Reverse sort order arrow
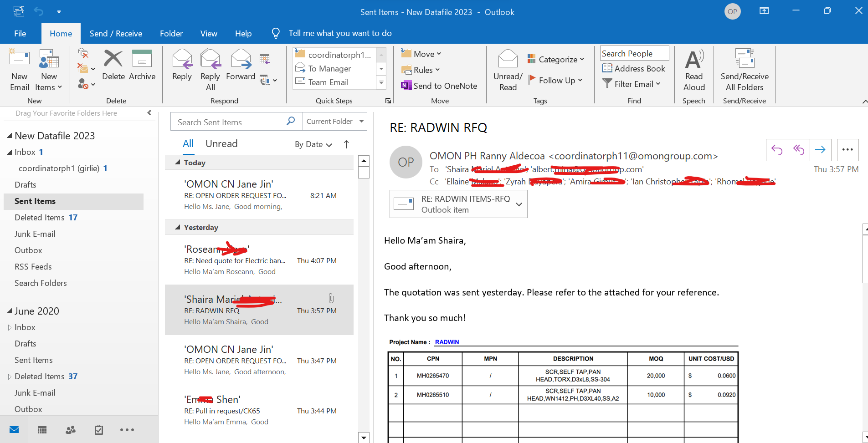 pyautogui.click(x=346, y=144)
